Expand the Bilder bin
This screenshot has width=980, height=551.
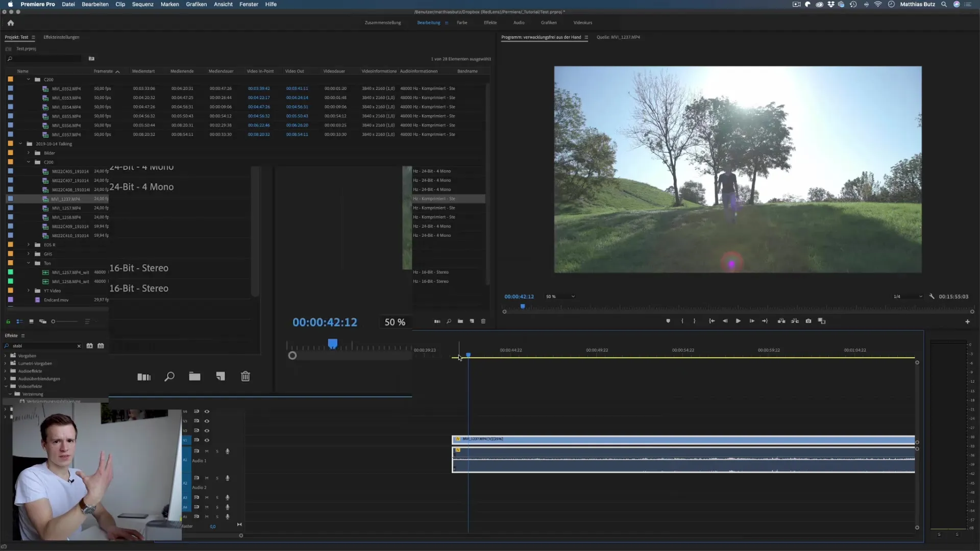pyautogui.click(x=29, y=153)
